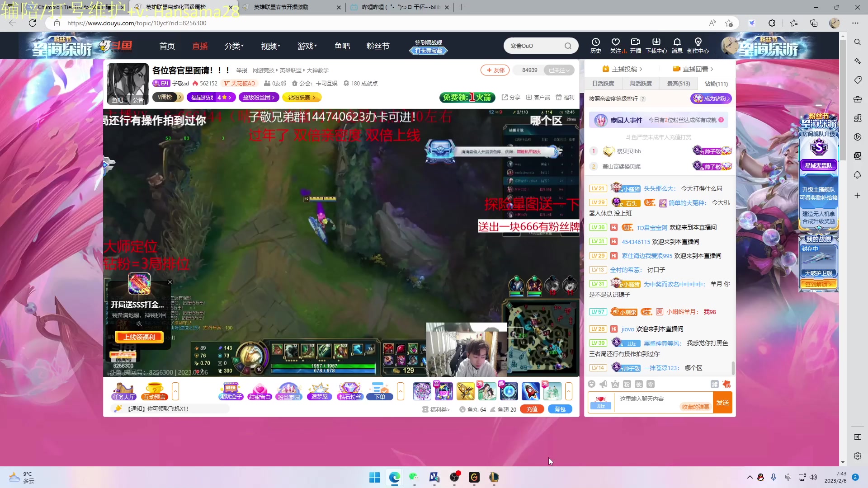Click the 充值 recharge button

pos(532,409)
